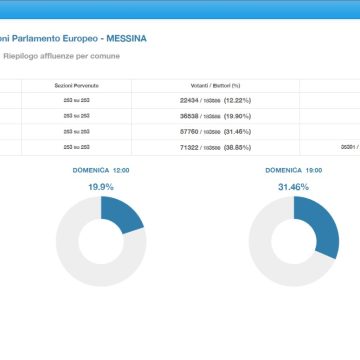Click 253 su 253 in the 19.90% row
Image resolution: width=360 pixels, height=360 pixels.
click(77, 116)
